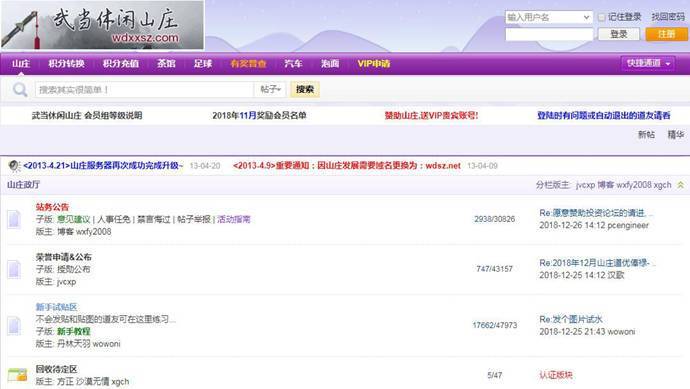Open the 有奖营业 menu item
Viewport: 690px width, 389px height.
[248, 63]
